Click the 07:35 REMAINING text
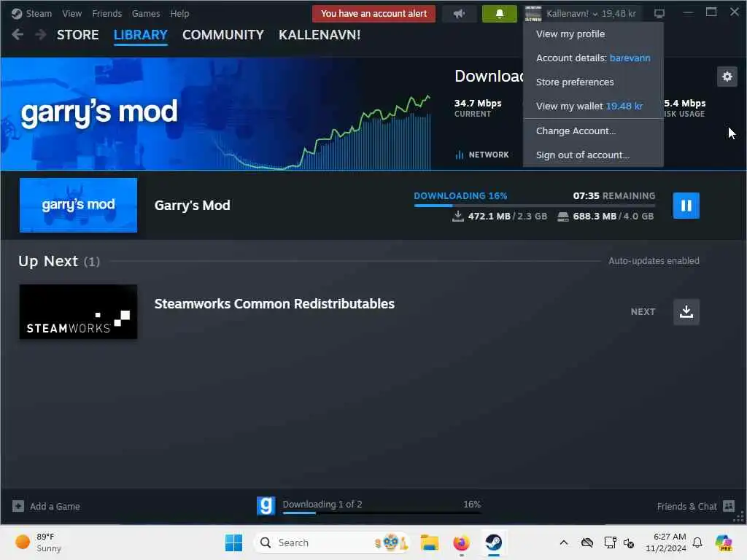 tap(614, 195)
